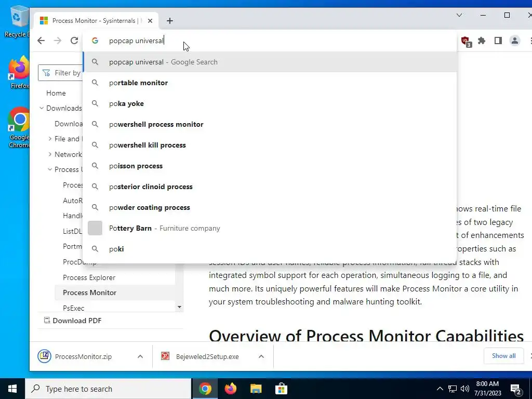The width and height of the screenshot is (532, 399).
Task: Choose 'posterior clinoid process' suggestion
Action: pos(270,187)
